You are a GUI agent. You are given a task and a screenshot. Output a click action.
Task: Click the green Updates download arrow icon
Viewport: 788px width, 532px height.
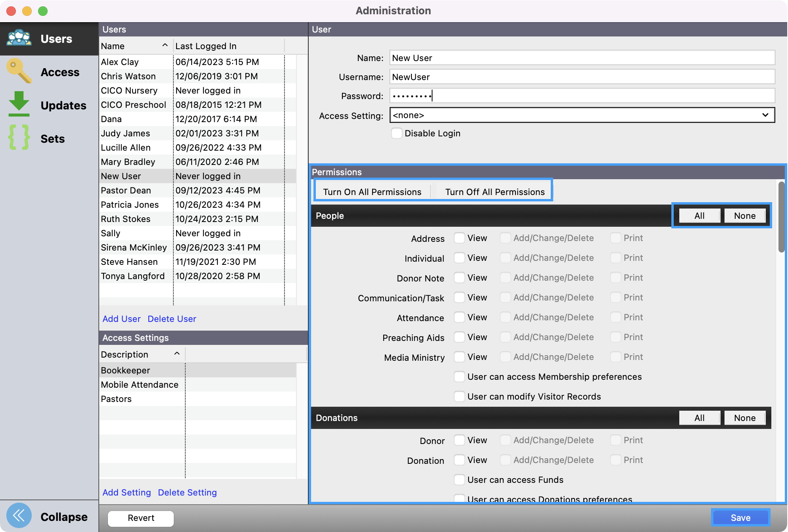(x=19, y=104)
